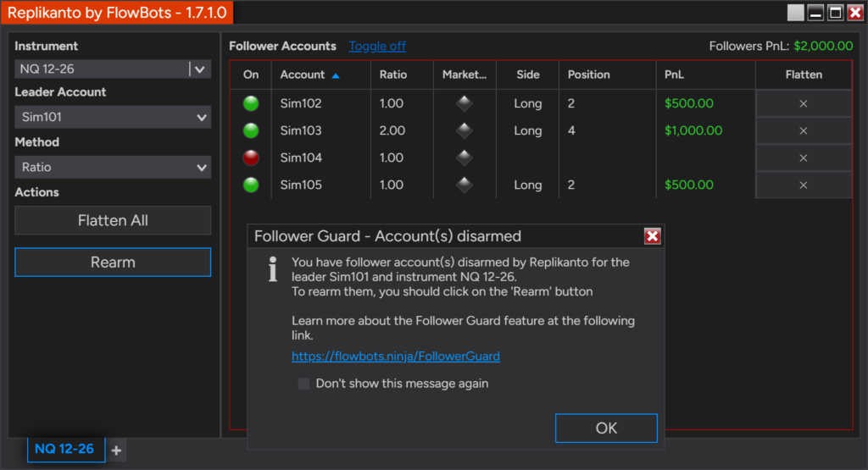Close the Follower Guard dialog with red X
The width and height of the screenshot is (868, 470).
click(x=652, y=236)
